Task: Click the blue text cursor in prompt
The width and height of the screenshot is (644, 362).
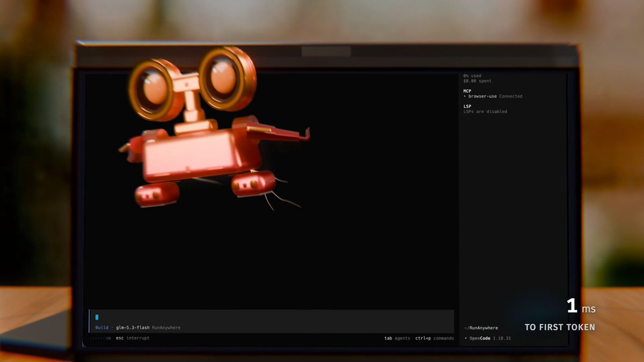Action: (97, 317)
